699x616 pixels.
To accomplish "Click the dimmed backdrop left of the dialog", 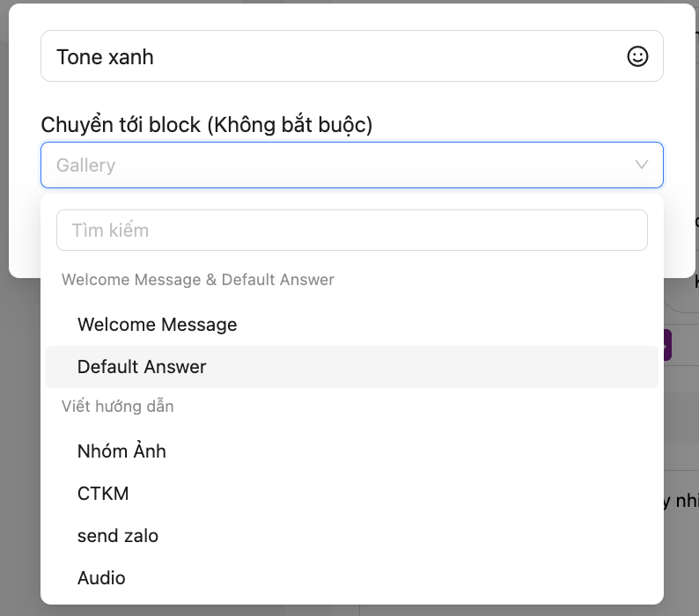I will (x=19, y=440).
